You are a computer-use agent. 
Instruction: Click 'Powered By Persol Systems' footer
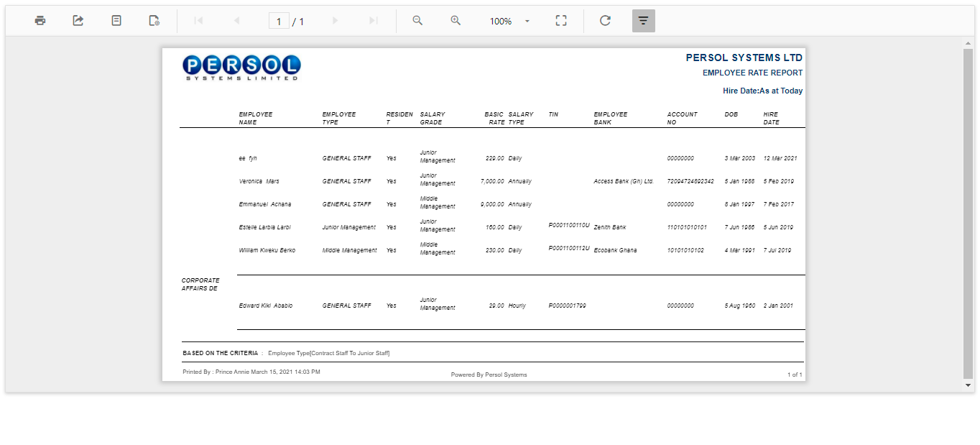[489, 375]
